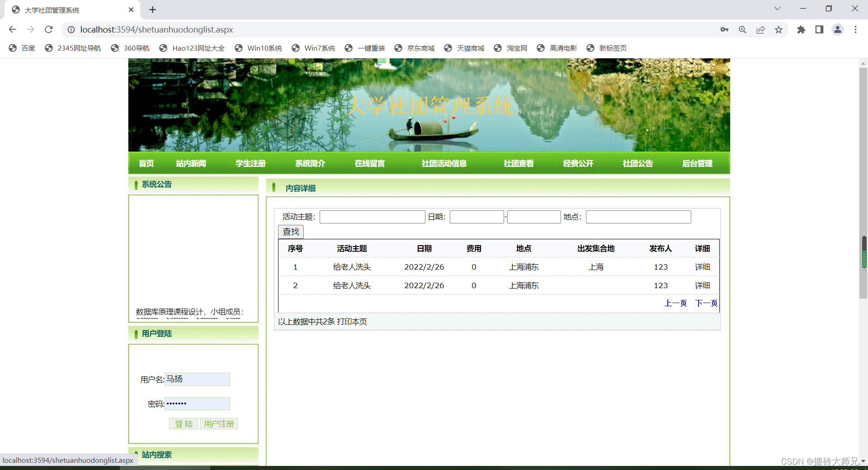Click 打印本页 to print the page
This screenshot has height=470, width=868.
pos(352,322)
